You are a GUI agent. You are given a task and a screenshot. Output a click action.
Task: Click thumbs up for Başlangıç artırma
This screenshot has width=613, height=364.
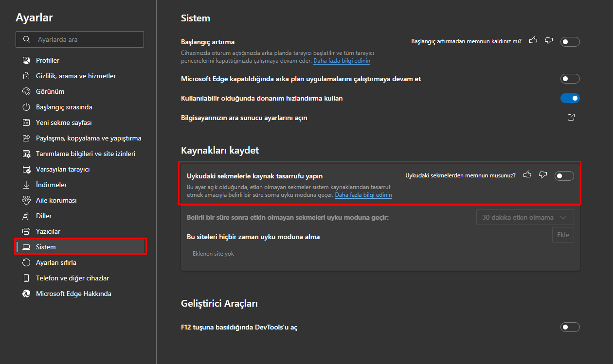(533, 41)
